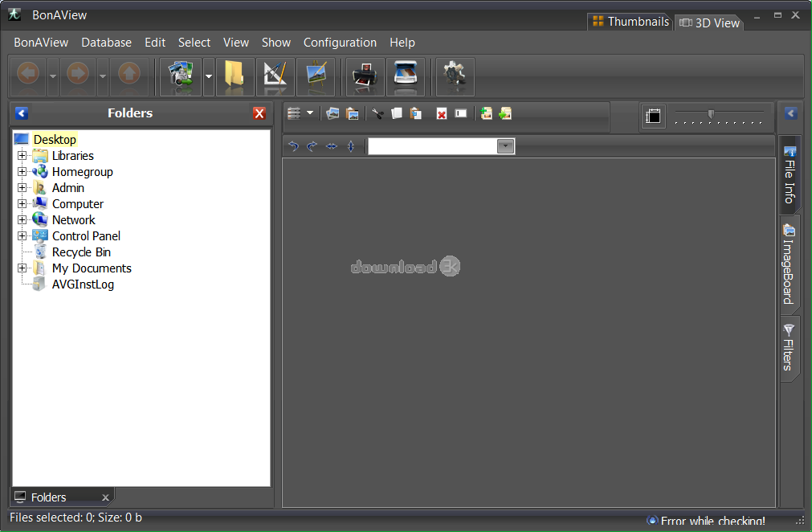Flip vertically with the up-down arrow
Screen dimensions: 812x532
click(x=351, y=146)
